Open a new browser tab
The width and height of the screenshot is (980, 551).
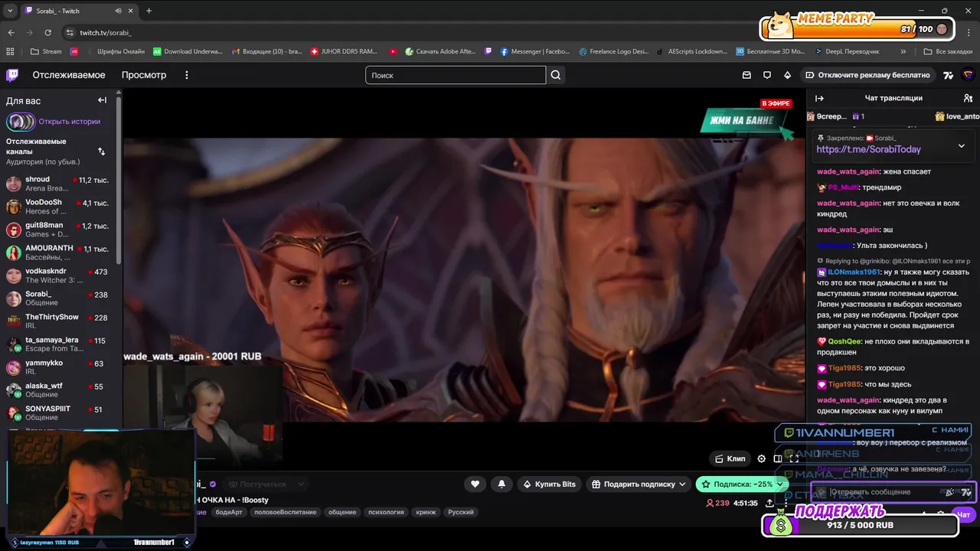(x=149, y=11)
